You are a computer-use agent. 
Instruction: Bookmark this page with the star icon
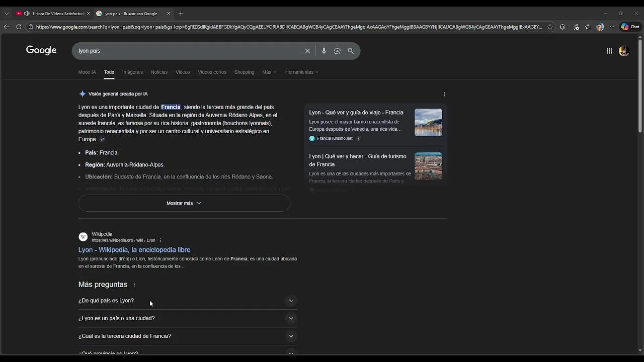coord(550,27)
